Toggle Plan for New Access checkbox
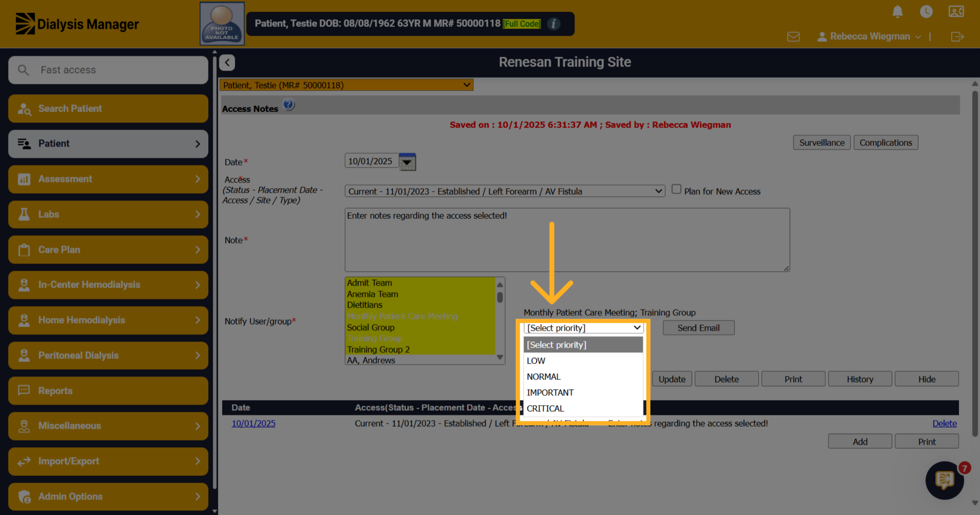The width and height of the screenshot is (980, 515). click(x=676, y=189)
